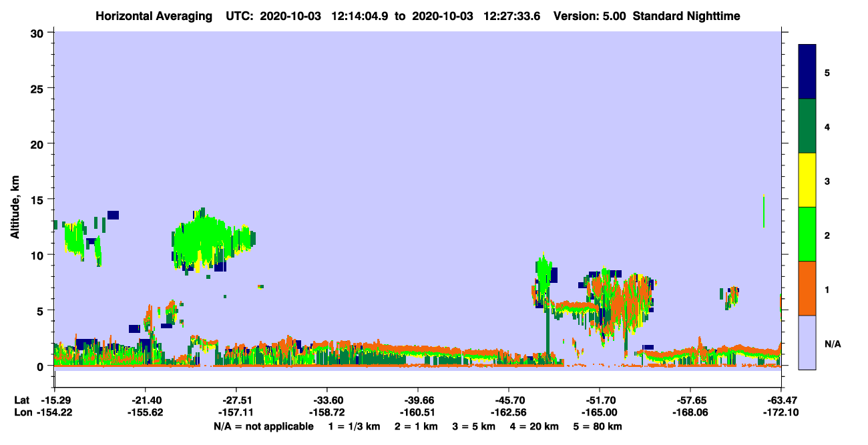868x445 pixels.
Task: Click the longitude value -155.62
Action: 146,413
